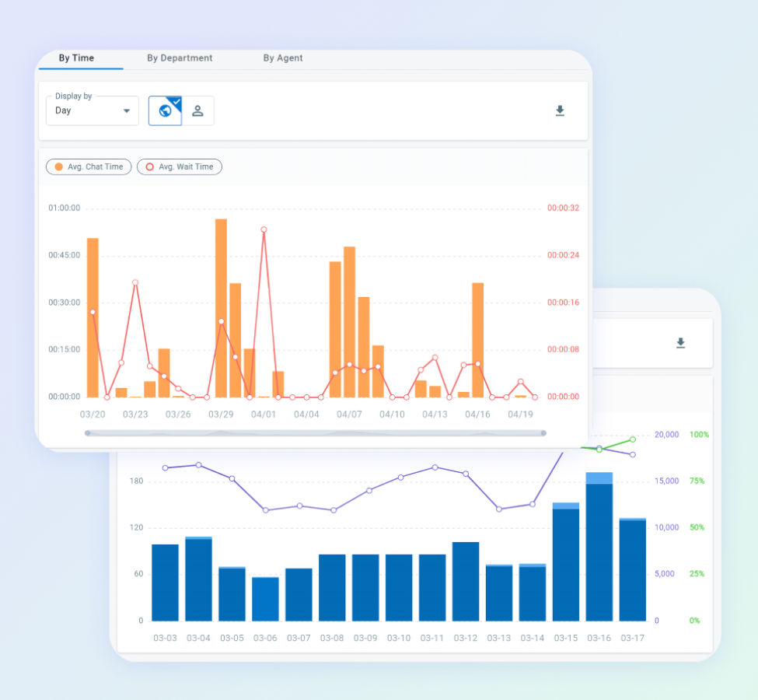Open the Display by Day dropdown
This screenshot has height=700, width=758.
[x=93, y=110]
